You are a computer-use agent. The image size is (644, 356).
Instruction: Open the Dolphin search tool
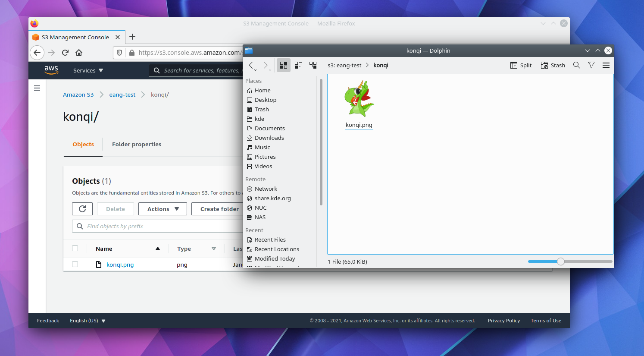pos(576,65)
